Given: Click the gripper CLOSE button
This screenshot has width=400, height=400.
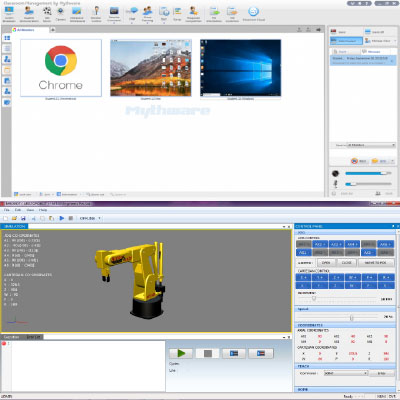Looking at the screenshot, I should tap(346, 263).
